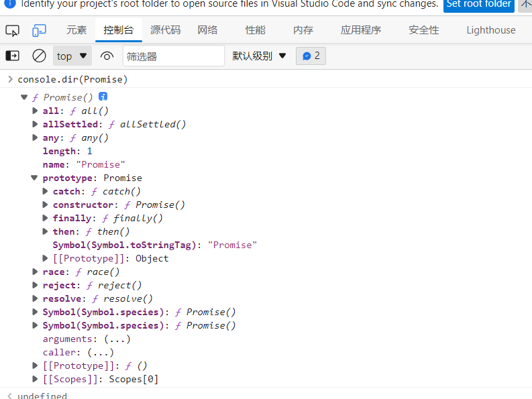The height and width of the screenshot is (399, 532).
Task: Create a live expression with eye icon
Action: (x=107, y=56)
